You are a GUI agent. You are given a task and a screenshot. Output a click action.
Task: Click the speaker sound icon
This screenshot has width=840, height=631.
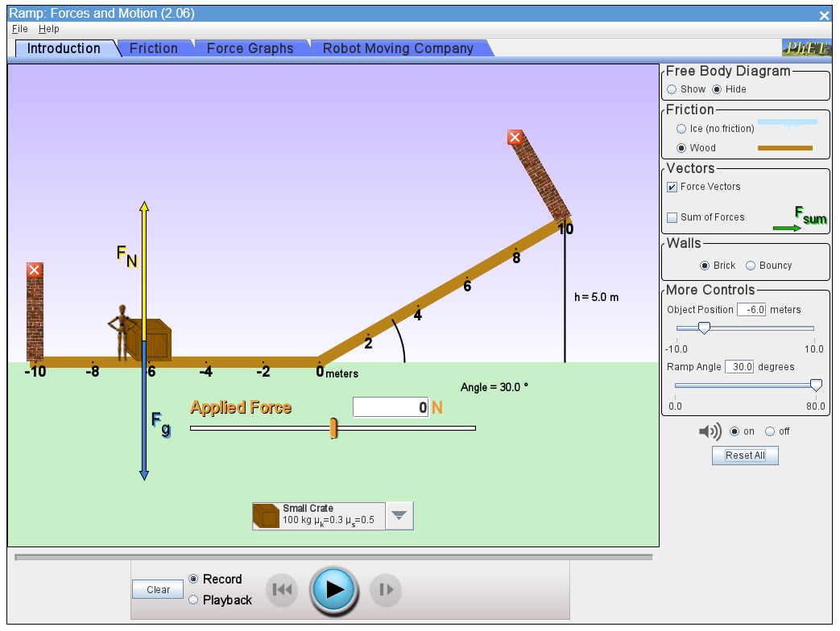[x=710, y=431]
